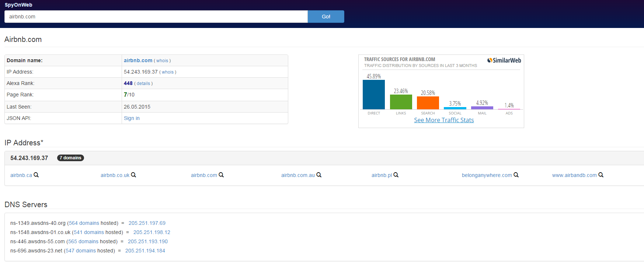This screenshot has height=262, width=644.
Task: Open 541 domains hosted link
Action: 89,232
